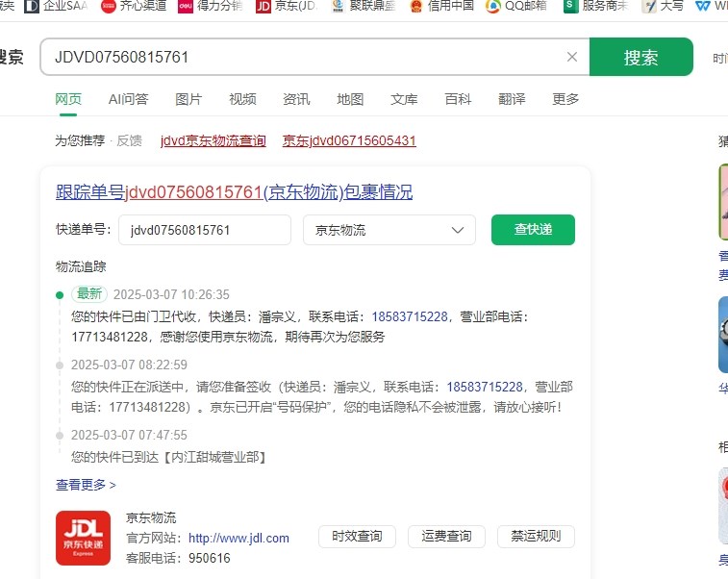728x579 pixels.
Task: Open the 信用中国 bookmark
Action: pyautogui.click(x=441, y=6)
